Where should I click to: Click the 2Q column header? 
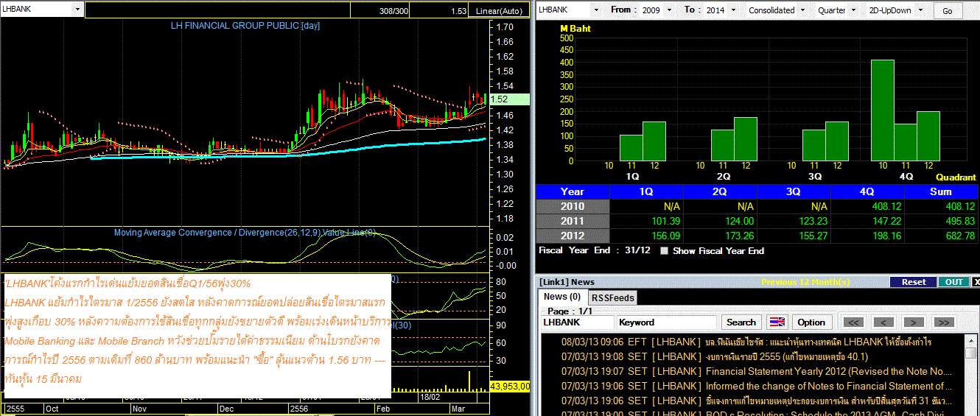tap(720, 191)
